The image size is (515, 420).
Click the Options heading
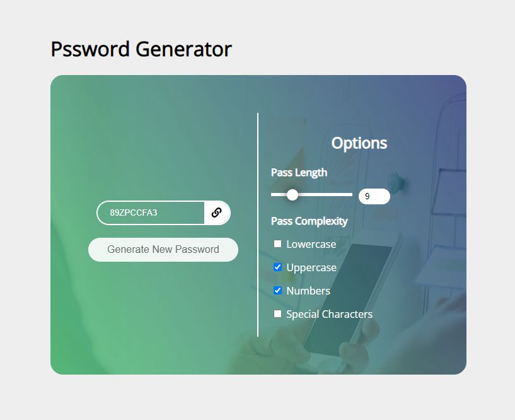pos(359,143)
